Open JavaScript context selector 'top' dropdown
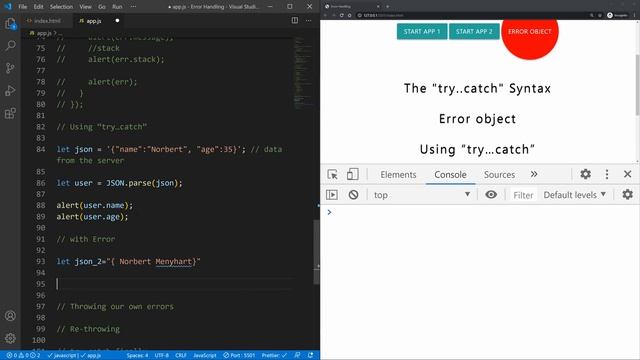 click(x=422, y=195)
